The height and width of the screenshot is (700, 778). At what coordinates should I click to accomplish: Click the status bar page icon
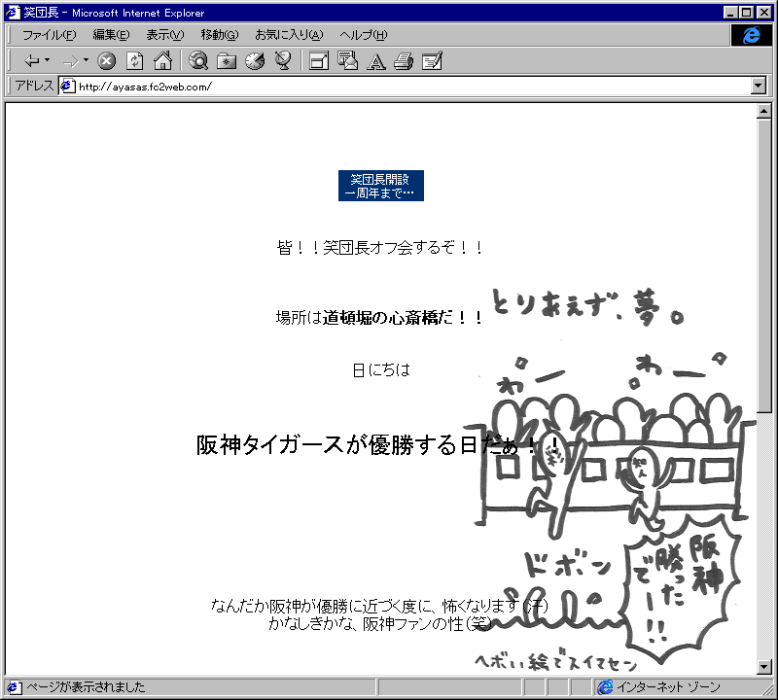click(x=14, y=687)
